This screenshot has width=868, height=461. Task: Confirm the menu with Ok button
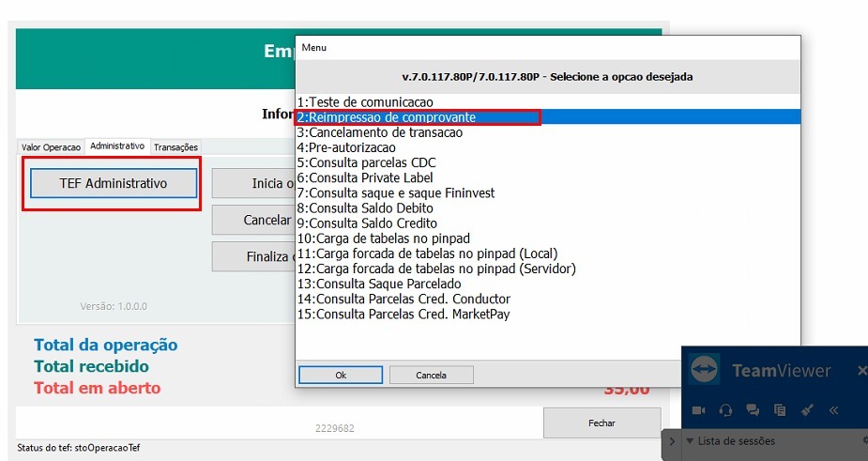pyautogui.click(x=341, y=376)
